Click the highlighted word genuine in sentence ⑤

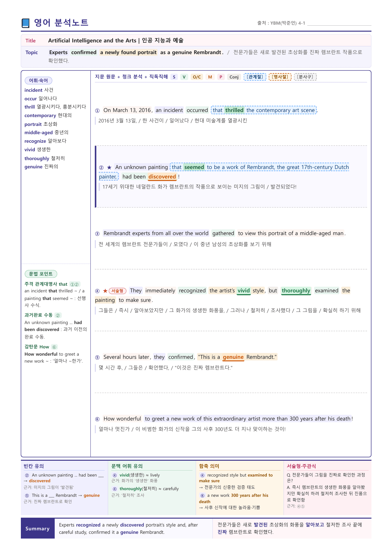[x=233, y=357]
